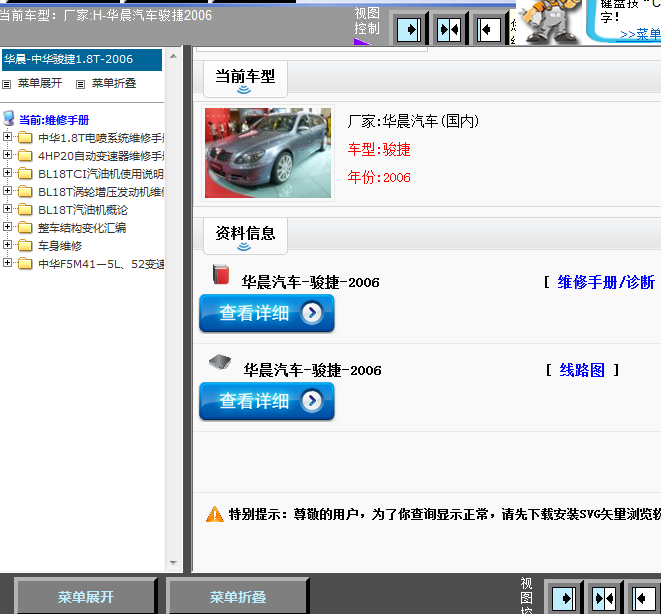
Task: Click folder icon of 中华F5M41—5L
Action: pos(25,264)
